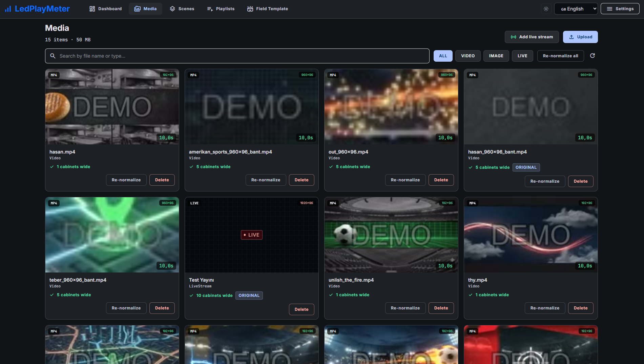Open hasan_960×96_bant.mp4 thumbnail
The width and height of the screenshot is (644, 364).
click(531, 107)
